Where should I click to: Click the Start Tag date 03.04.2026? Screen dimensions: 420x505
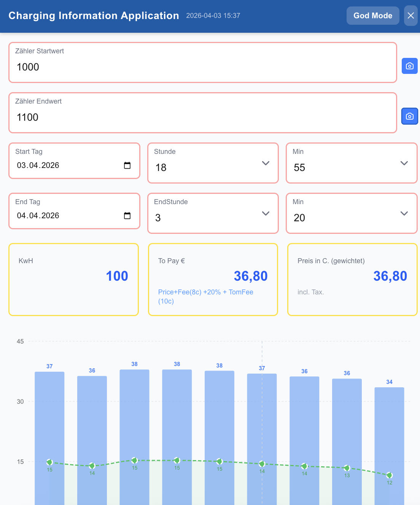coord(38,165)
